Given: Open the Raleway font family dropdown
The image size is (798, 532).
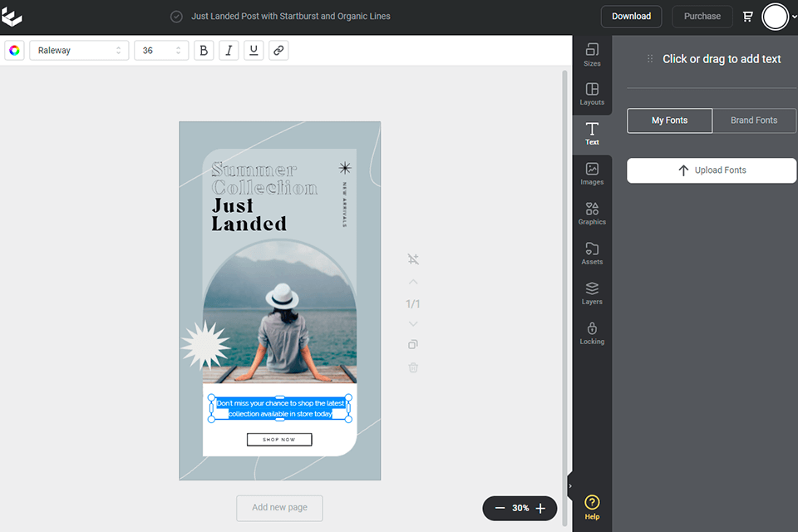Looking at the screenshot, I should point(79,50).
